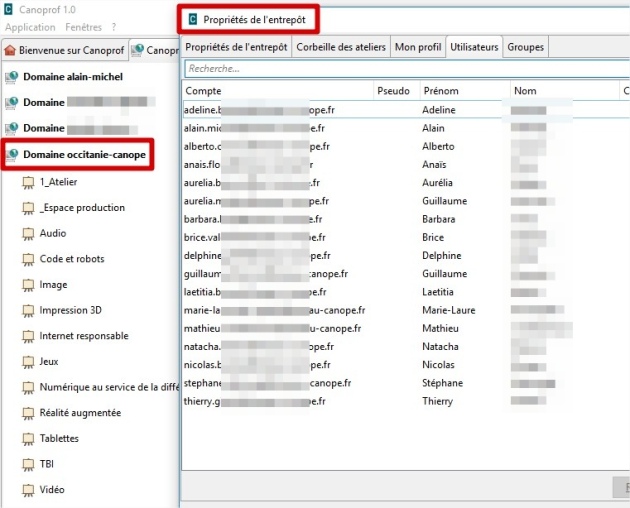Click the globe icon on the Canopr tab
This screenshot has height=508, width=630.
tap(137, 50)
